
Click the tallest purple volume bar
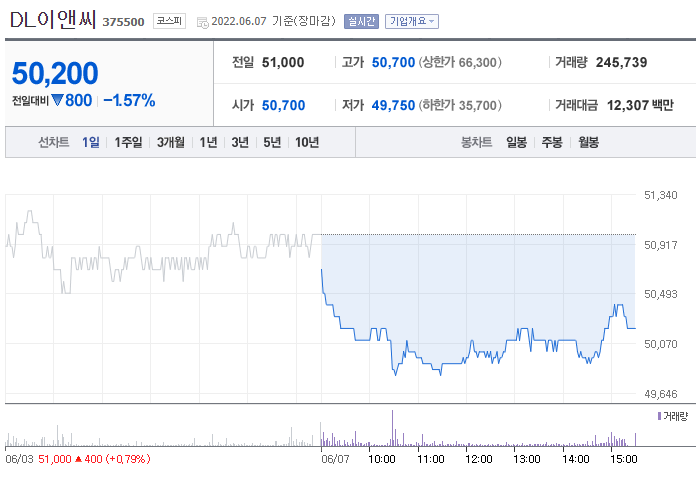392,428
